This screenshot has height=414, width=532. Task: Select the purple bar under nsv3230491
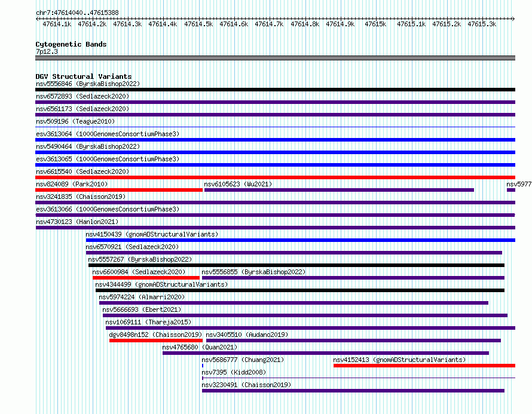[353, 391]
